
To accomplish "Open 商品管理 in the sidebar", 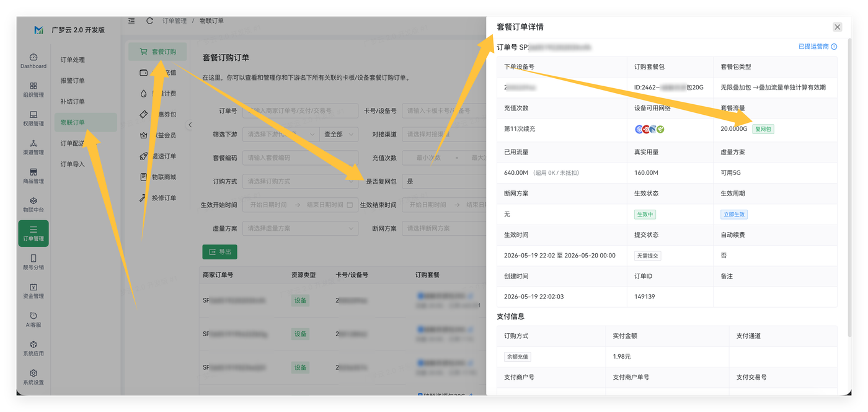I will tap(33, 176).
